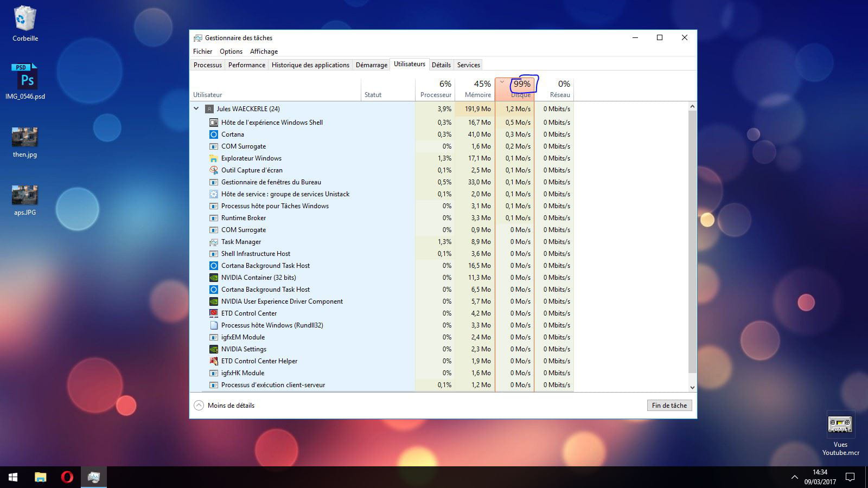Switch to the Détails tab

[x=441, y=65]
